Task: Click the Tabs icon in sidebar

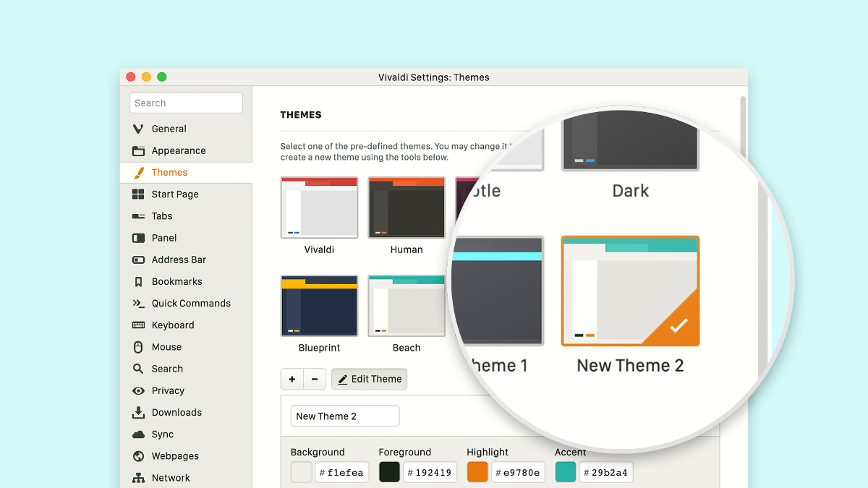Action: [x=138, y=216]
